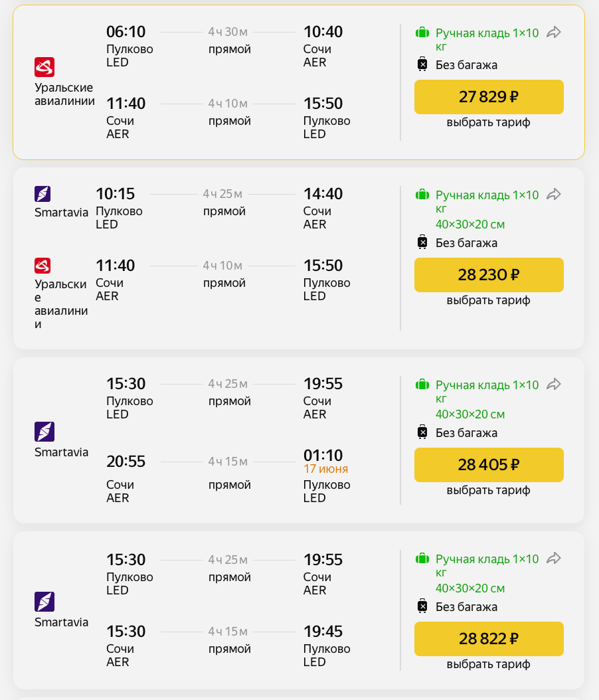The width and height of the screenshot is (599, 700).
Task: Click 06:10 Пулково departure time
Action: 126,32
